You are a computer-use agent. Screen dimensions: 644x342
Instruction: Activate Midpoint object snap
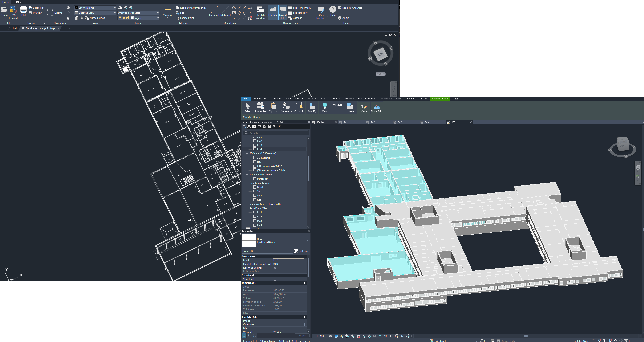tap(226, 12)
